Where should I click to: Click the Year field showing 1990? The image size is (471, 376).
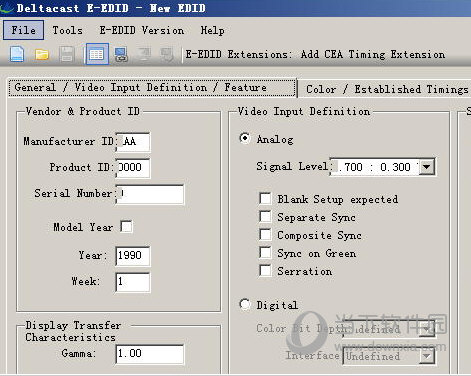click(x=133, y=256)
